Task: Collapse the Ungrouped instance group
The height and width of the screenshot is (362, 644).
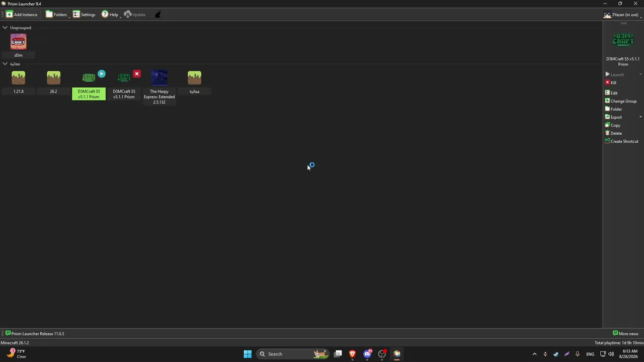Action: tap(5, 28)
